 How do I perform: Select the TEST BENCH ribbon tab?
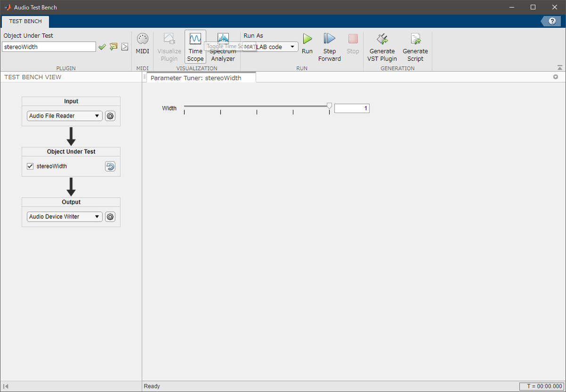point(25,21)
